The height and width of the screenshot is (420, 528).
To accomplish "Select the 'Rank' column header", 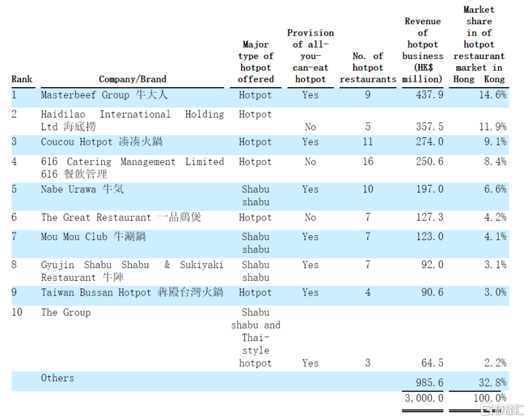I will [22, 79].
